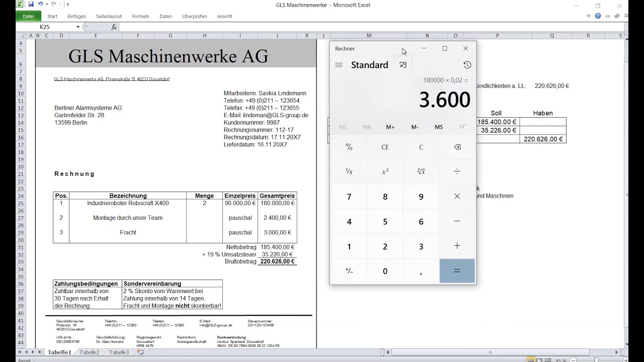
Task: Open the calculator navigation hamburger menu
Action: pos(339,65)
